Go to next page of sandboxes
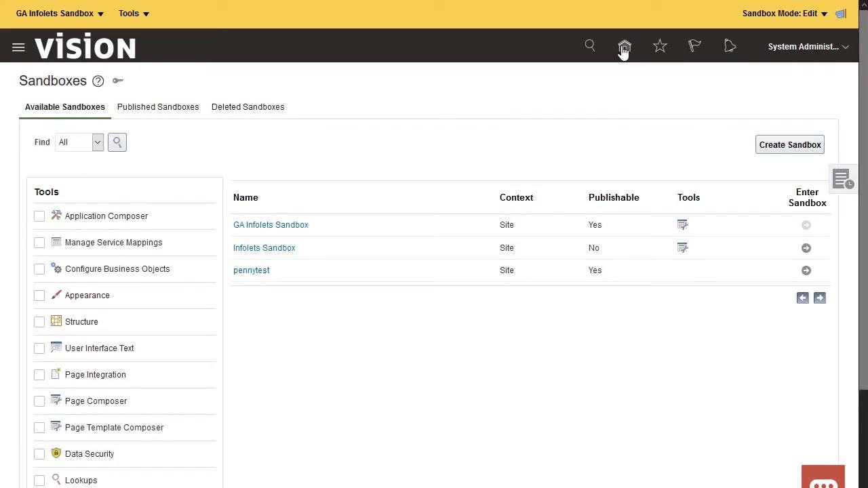This screenshot has height=488, width=868. coord(819,298)
